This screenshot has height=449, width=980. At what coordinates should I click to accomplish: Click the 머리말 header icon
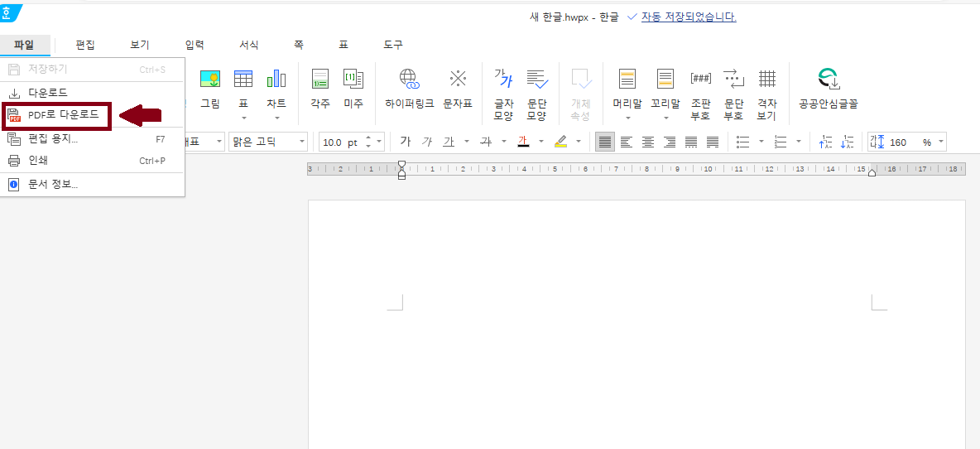point(627,88)
